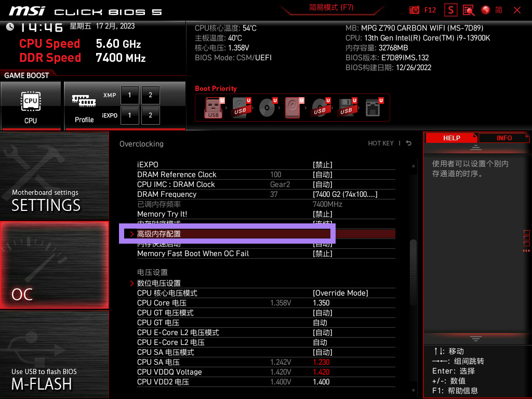Image resolution: width=532 pixels, height=399 pixels.
Task: Open Memory Try It! dropdown
Action: [x=322, y=214]
